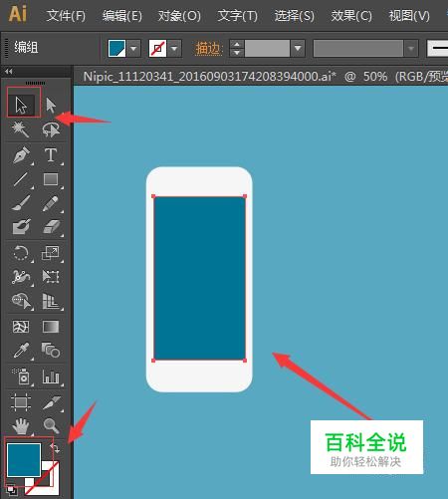This screenshot has width=448, height=499.
Task: Select the Rotate tool
Action: tap(21, 253)
